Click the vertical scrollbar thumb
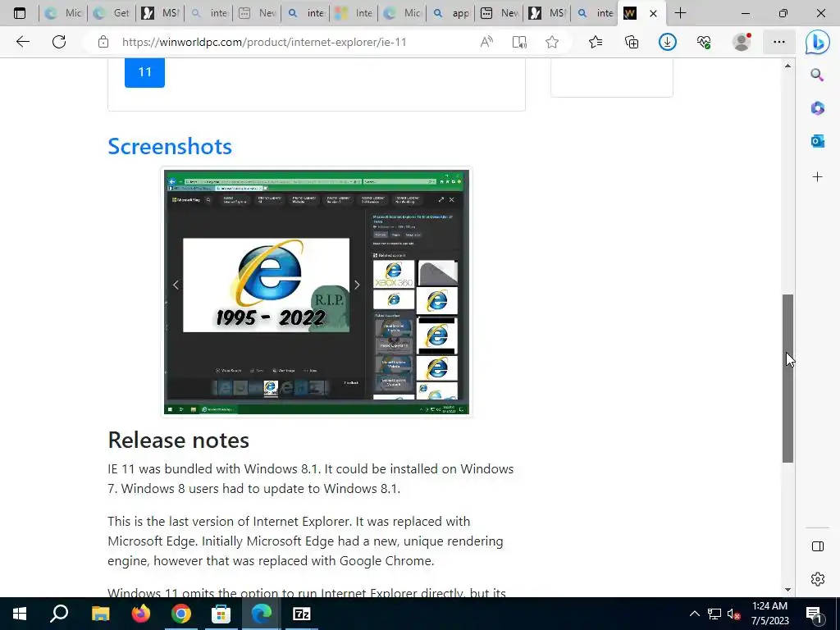 (787, 378)
